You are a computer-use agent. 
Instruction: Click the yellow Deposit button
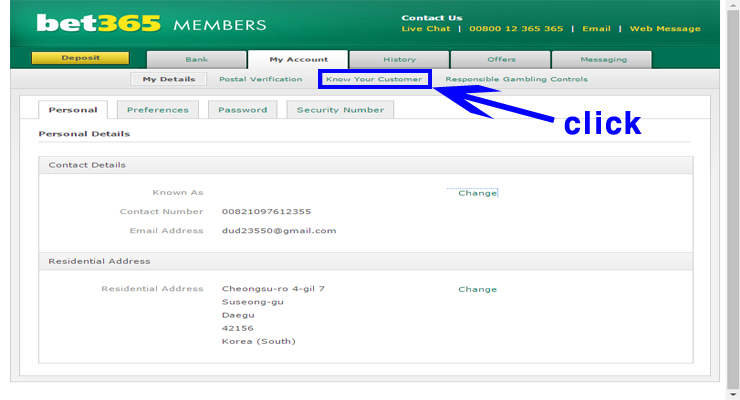80,58
